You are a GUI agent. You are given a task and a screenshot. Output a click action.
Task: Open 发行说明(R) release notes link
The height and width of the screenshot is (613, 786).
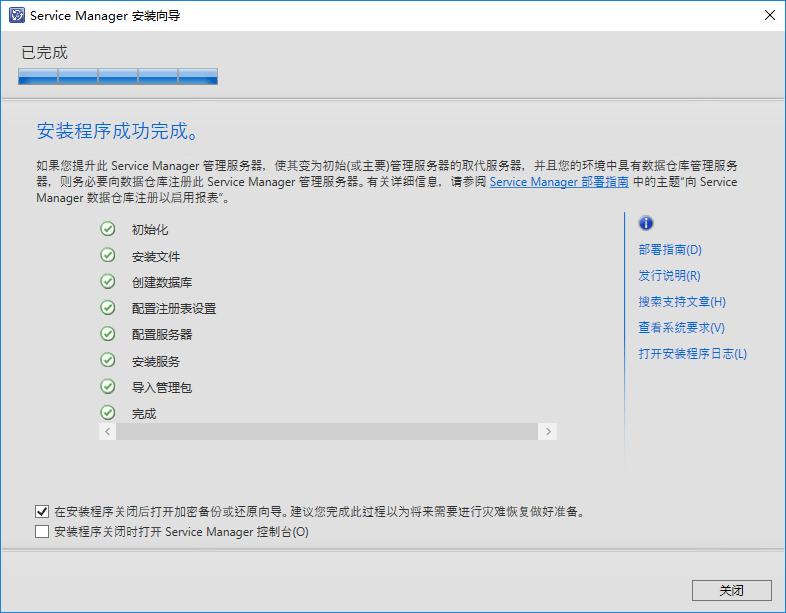point(669,276)
